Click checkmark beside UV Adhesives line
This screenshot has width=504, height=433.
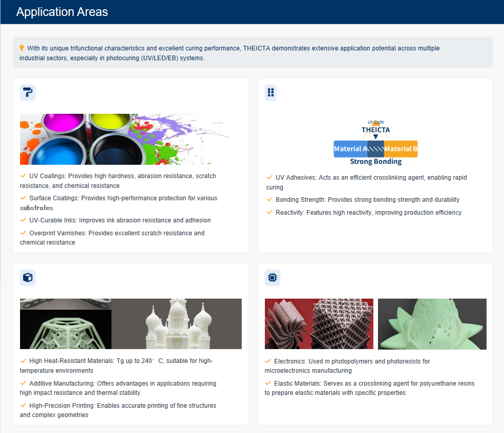tap(269, 177)
